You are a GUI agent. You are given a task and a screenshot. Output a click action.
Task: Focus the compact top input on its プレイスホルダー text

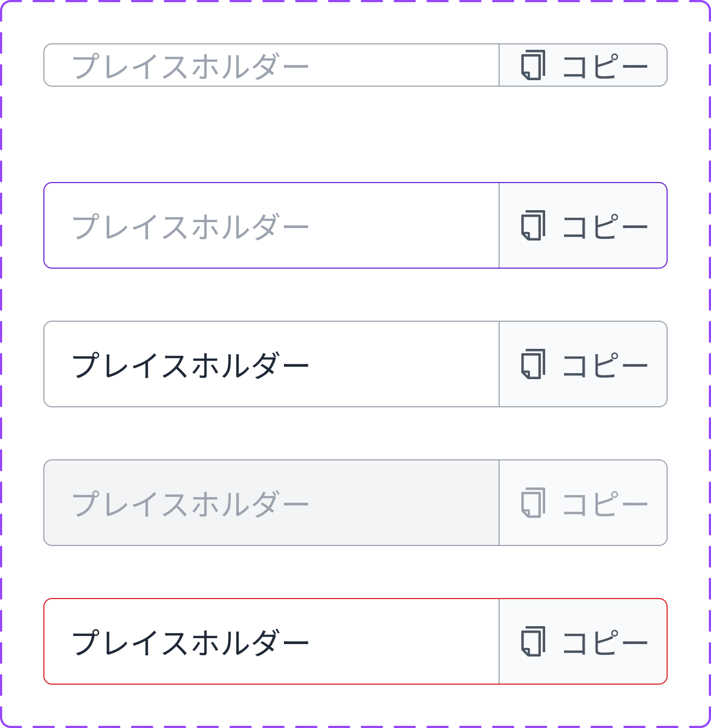190,66
